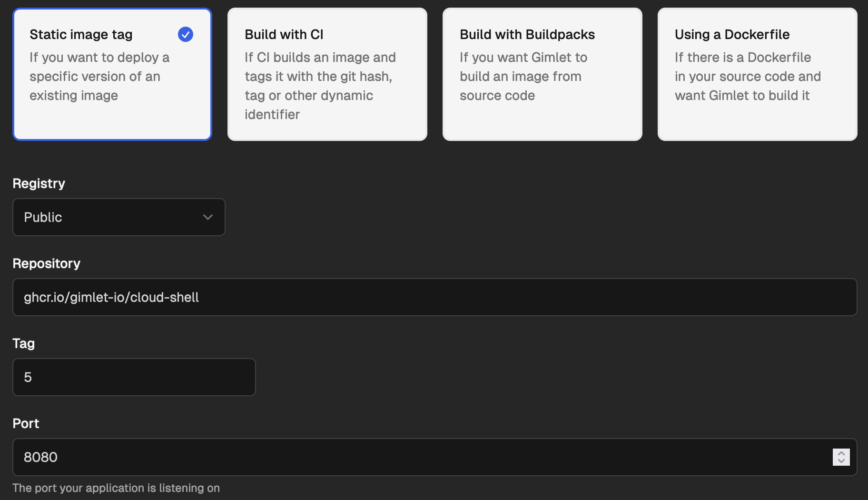Click the Registry dropdown chevron arrow
The width and height of the screenshot is (868, 500).
208,217
